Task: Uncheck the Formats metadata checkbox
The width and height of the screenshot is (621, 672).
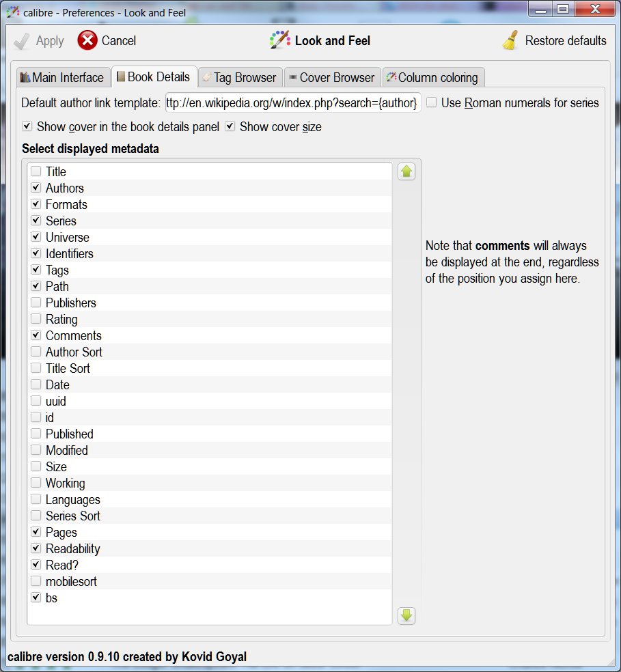Action: pos(36,204)
